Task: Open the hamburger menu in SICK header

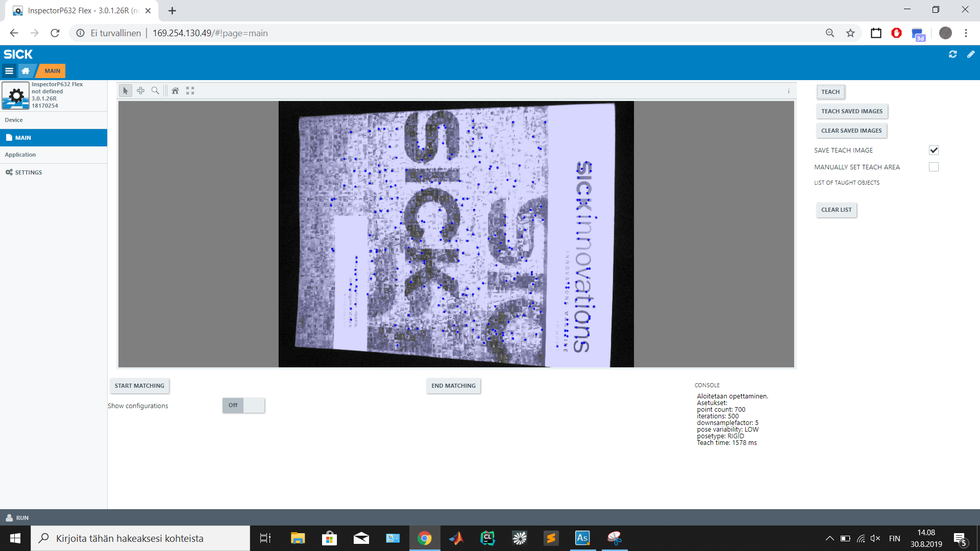Action: (x=9, y=71)
